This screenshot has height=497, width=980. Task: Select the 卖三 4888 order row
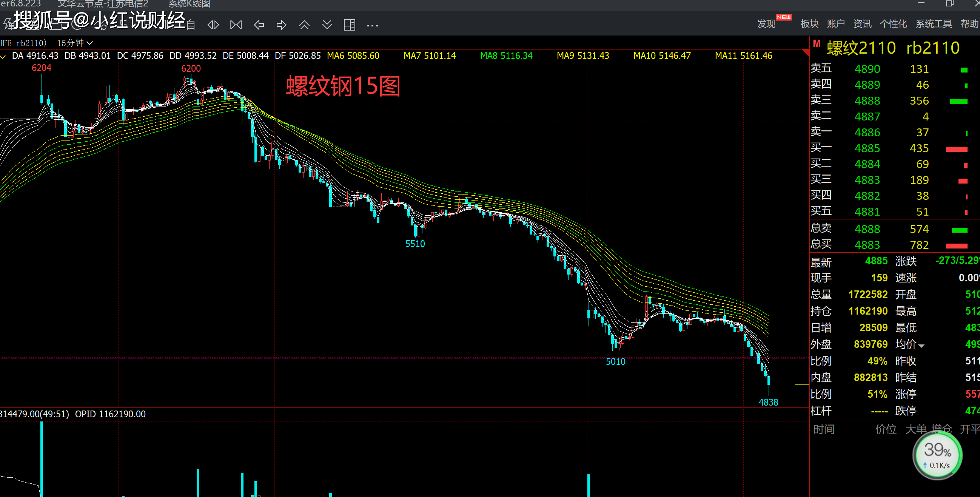895,101
